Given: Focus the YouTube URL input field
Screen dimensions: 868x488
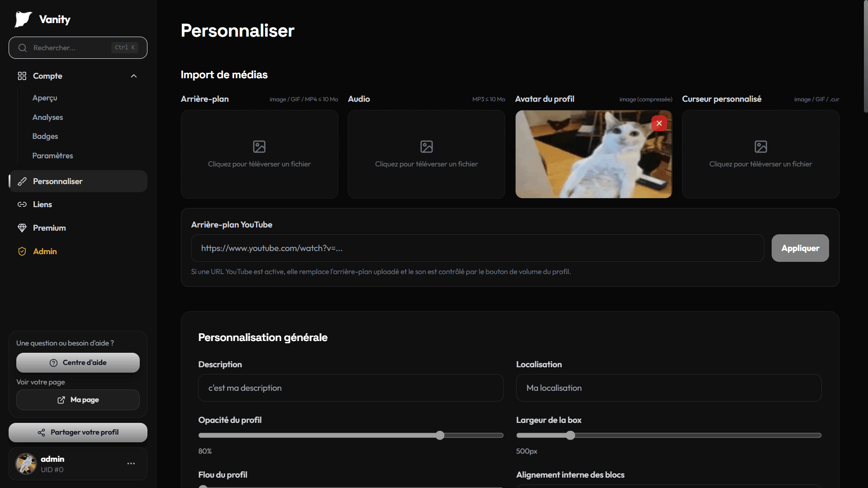Looking at the screenshot, I should (478, 248).
